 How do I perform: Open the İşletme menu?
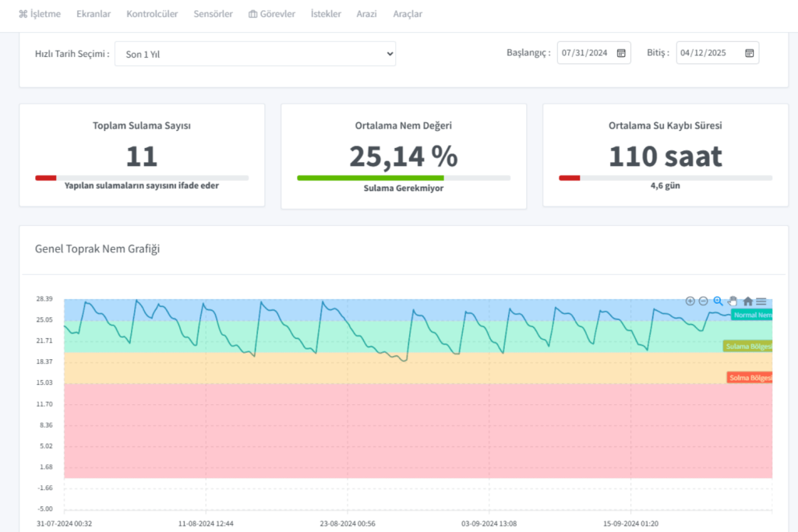pos(40,14)
